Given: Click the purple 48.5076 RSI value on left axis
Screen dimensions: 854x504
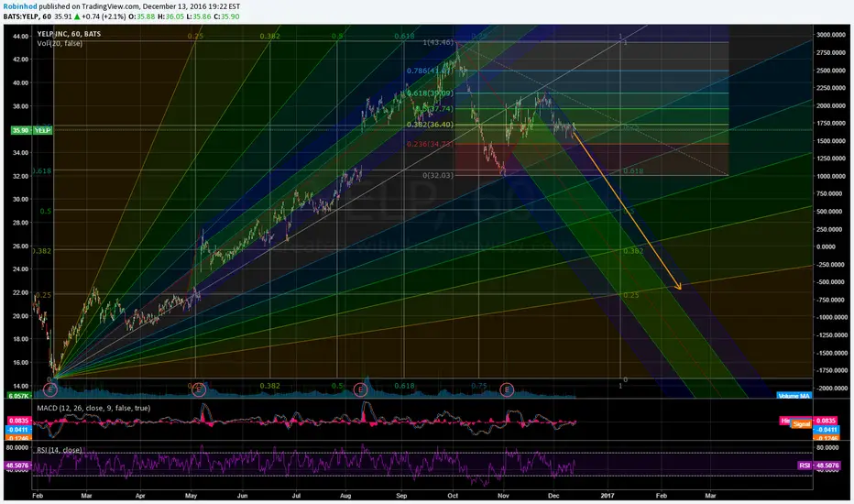Looking at the screenshot, I should [x=18, y=466].
